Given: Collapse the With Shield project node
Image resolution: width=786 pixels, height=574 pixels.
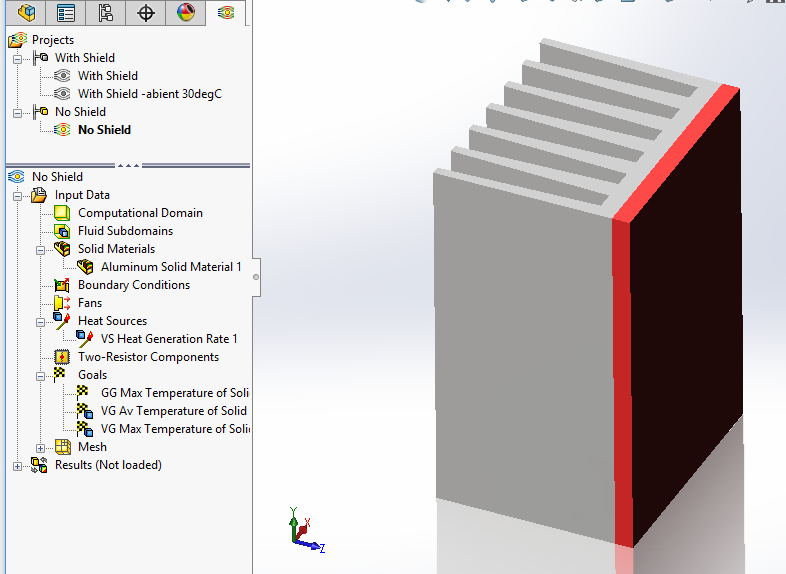Looking at the screenshot, I should [x=17, y=58].
